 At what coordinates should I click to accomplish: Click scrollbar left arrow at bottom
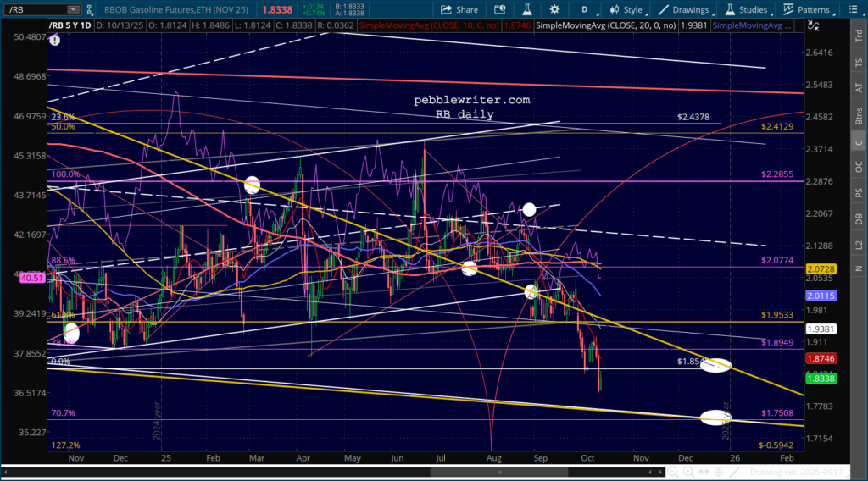[5, 473]
